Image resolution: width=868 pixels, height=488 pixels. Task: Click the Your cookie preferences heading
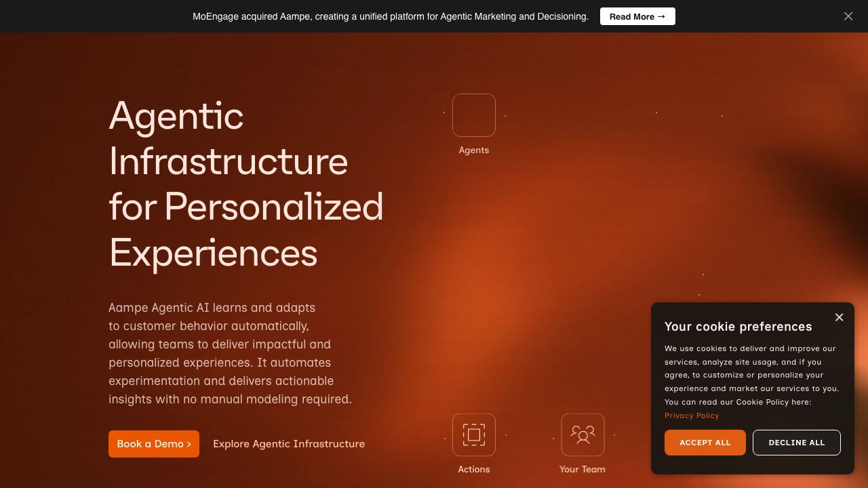pos(738,327)
